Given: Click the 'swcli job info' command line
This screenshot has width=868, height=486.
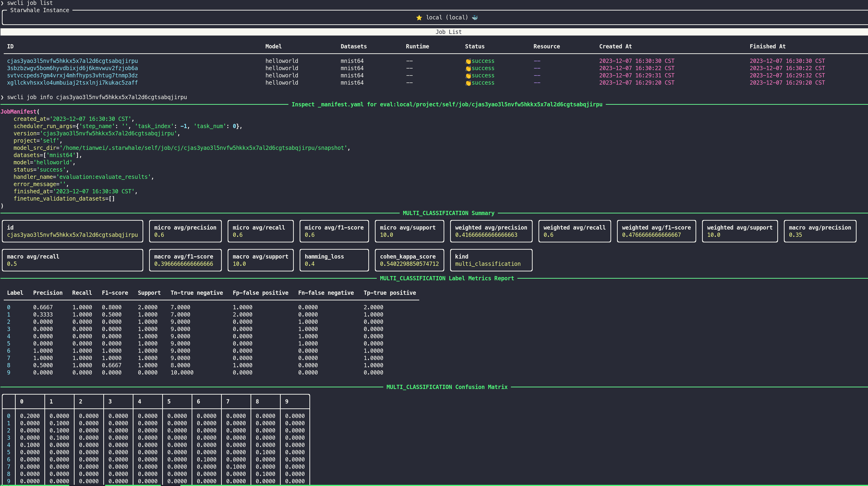Looking at the screenshot, I should click(97, 97).
